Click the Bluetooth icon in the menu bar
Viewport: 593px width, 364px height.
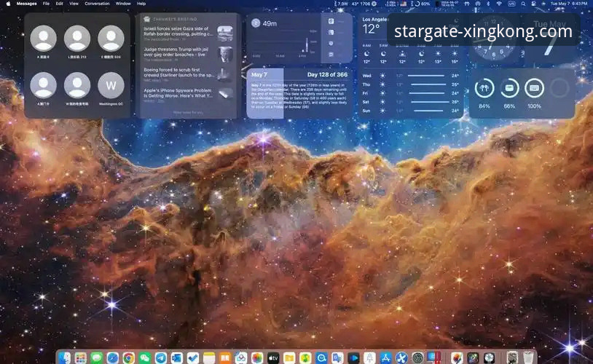(x=488, y=4)
